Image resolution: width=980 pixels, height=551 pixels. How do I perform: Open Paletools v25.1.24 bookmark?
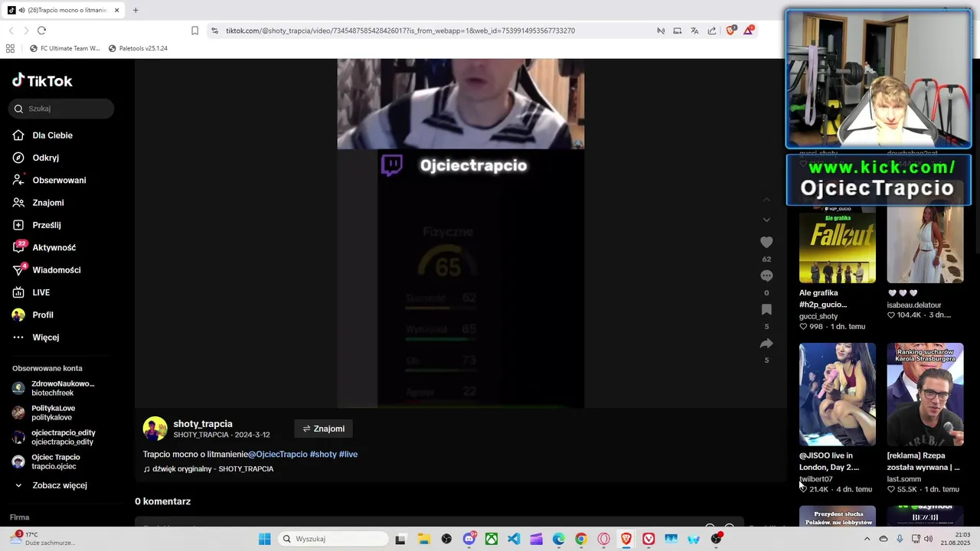[138, 48]
